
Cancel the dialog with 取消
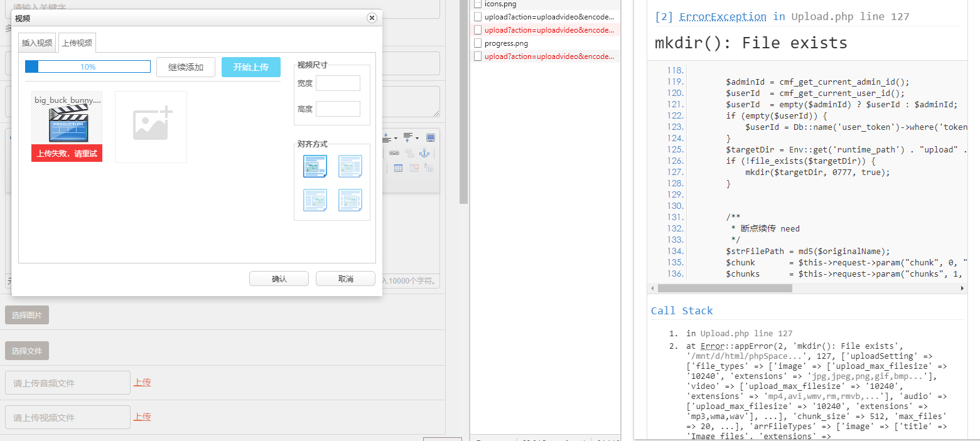pos(345,279)
